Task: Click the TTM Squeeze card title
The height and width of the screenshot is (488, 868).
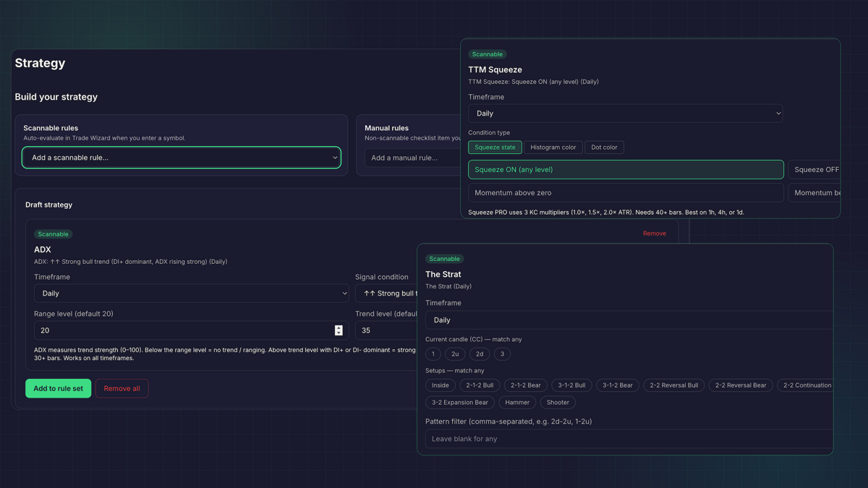Action: [x=495, y=69]
